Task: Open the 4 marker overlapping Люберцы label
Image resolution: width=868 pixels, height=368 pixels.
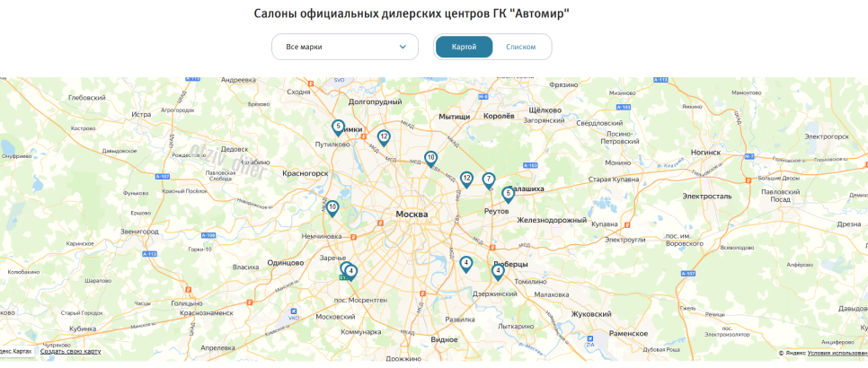Action: point(498,272)
